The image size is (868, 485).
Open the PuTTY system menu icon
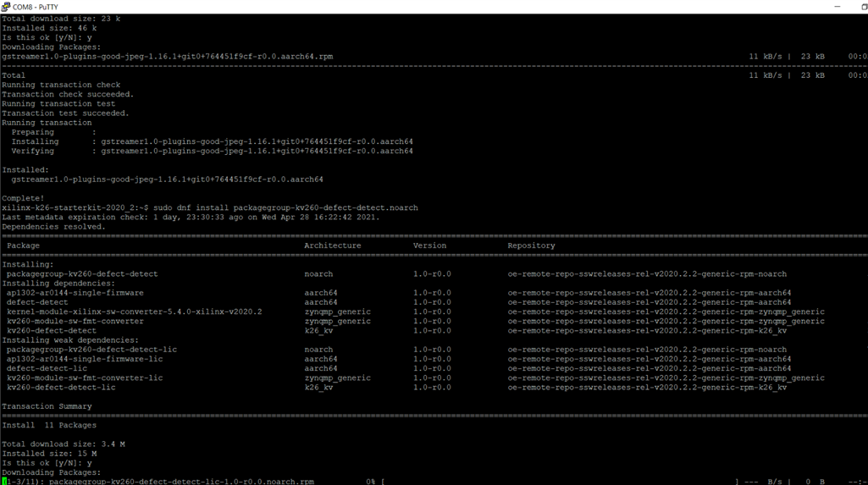[x=6, y=7]
